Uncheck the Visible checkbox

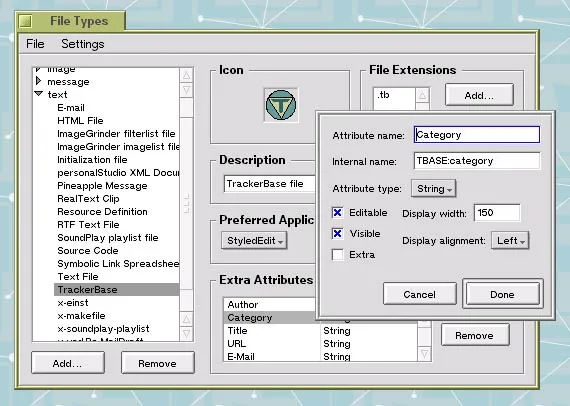(337, 233)
